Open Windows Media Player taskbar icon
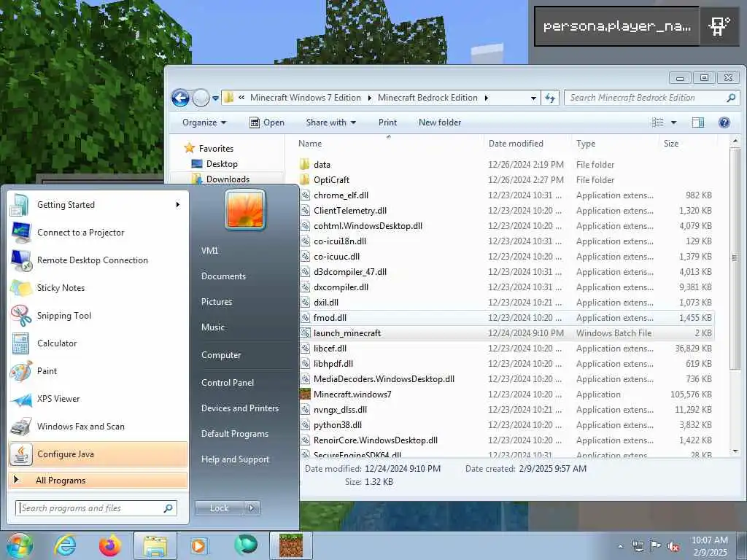This screenshot has height=560, width=747. tap(198, 545)
